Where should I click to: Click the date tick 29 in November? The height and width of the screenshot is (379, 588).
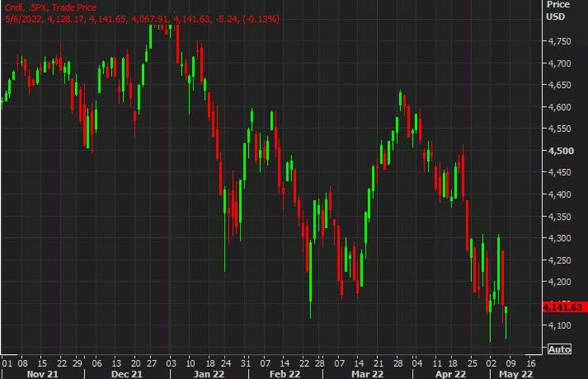pyautogui.click(x=77, y=363)
